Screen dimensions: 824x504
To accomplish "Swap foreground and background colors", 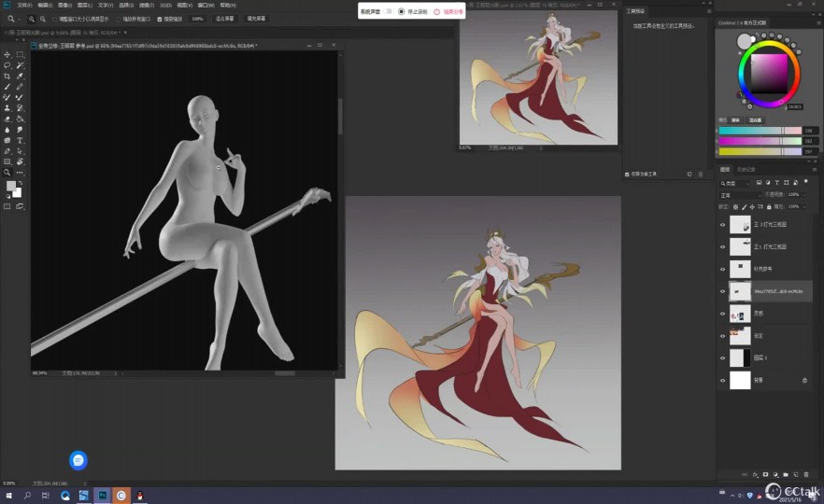I will pos(20,183).
